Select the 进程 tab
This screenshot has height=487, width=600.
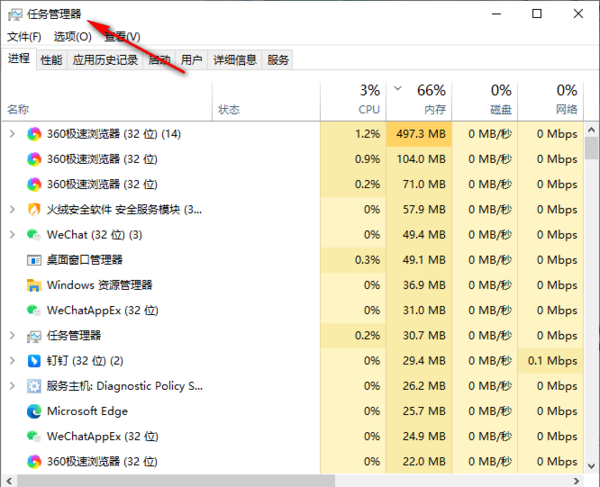(x=19, y=59)
